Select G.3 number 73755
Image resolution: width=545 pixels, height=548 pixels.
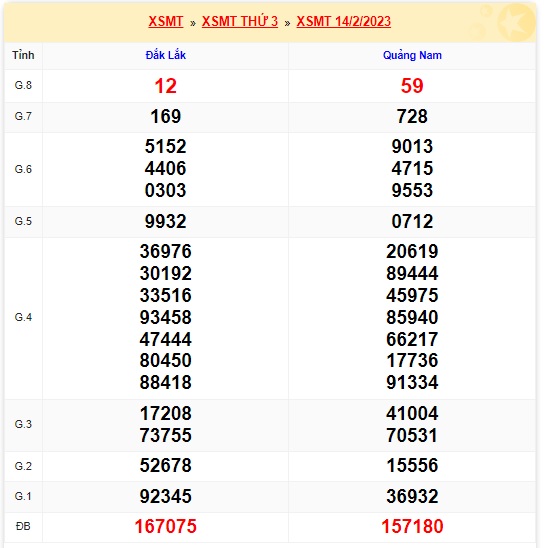(166, 435)
